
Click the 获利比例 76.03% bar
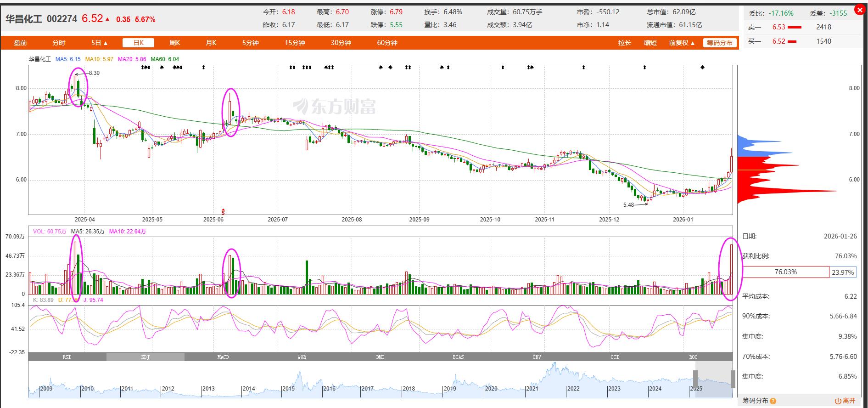(786, 272)
